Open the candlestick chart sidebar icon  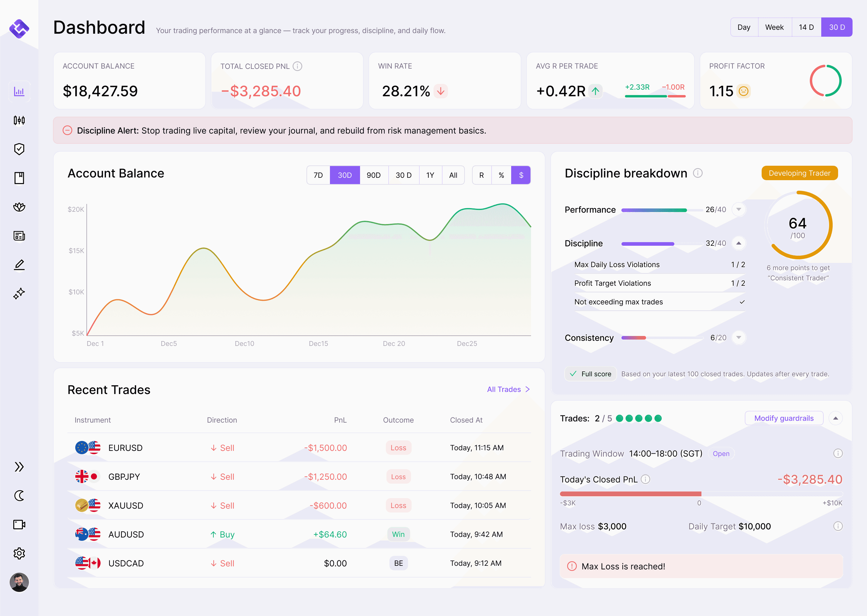(19, 120)
